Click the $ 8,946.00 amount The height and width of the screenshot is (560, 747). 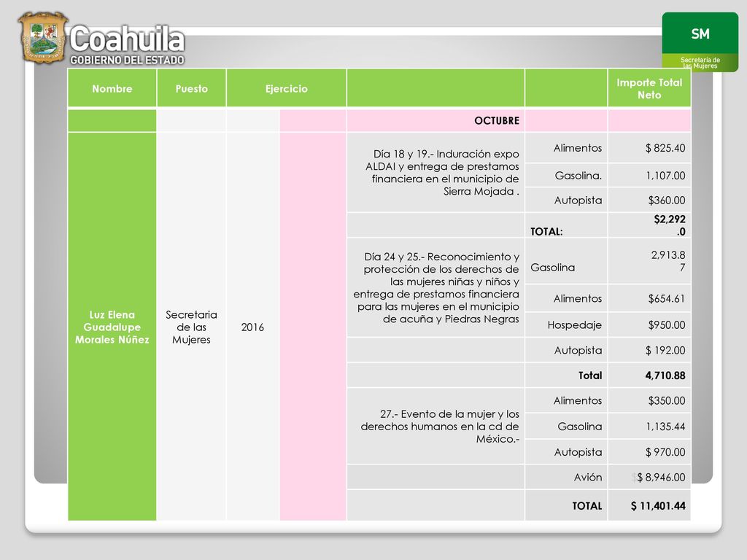pos(661,478)
